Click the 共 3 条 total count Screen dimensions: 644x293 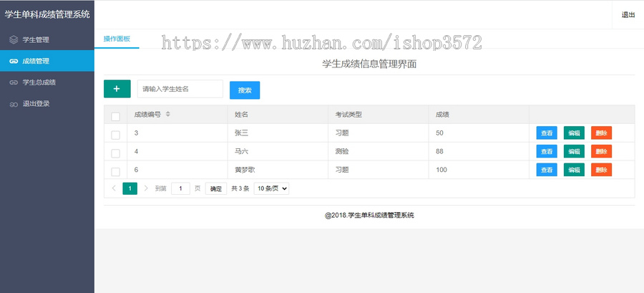click(x=240, y=188)
